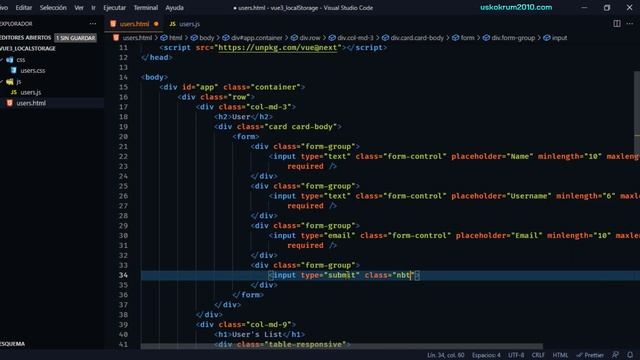Click the div.row breadcrumb
Screen dimensions: 640x360
click(310, 38)
